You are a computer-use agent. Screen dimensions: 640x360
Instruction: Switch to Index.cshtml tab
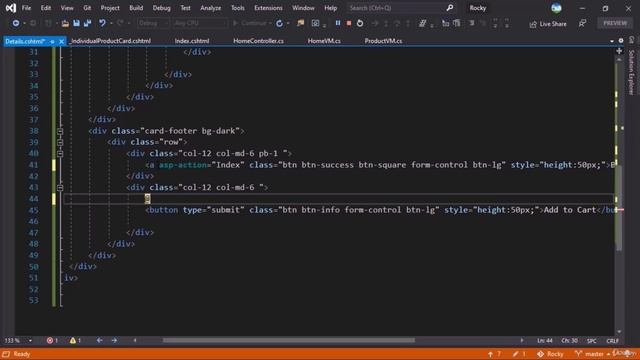pyautogui.click(x=192, y=41)
